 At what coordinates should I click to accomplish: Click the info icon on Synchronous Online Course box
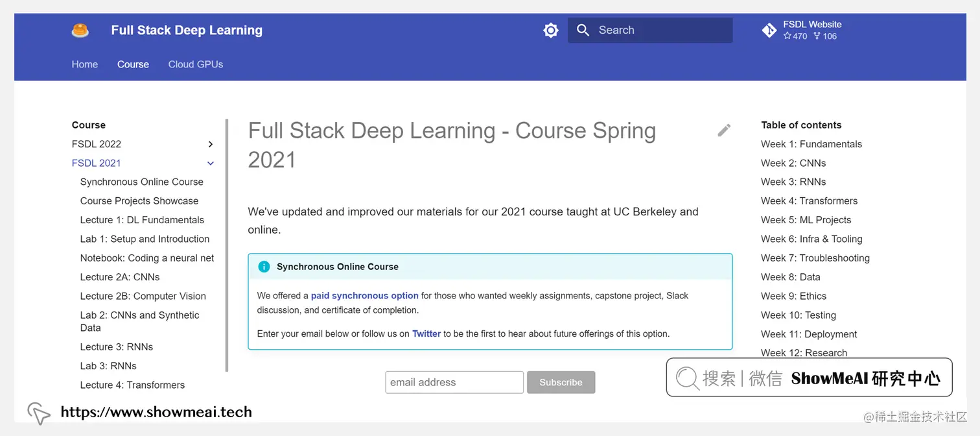[x=264, y=267]
